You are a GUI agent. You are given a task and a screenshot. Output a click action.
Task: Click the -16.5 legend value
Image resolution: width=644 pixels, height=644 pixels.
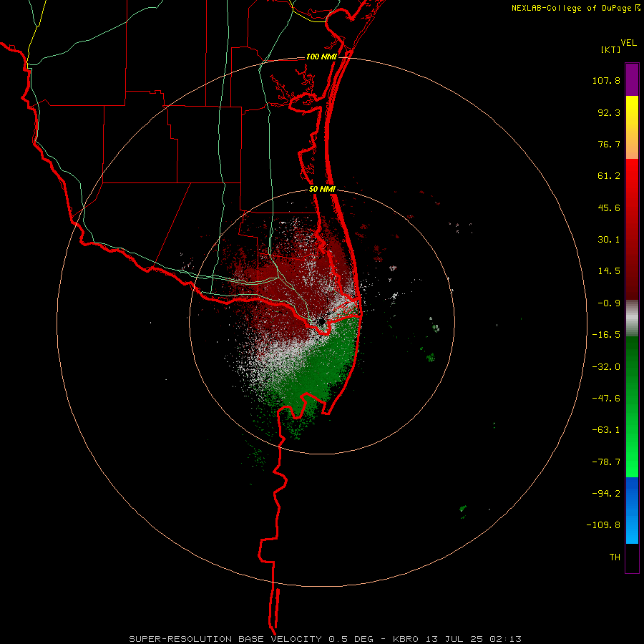(x=606, y=335)
